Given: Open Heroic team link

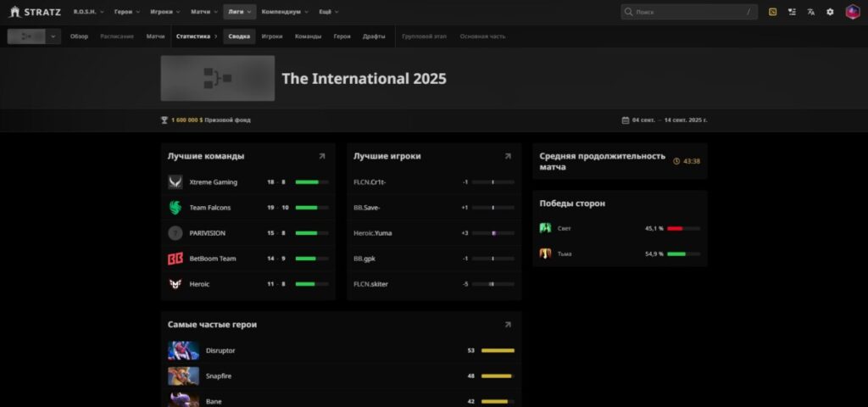Looking at the screenshot, I should coord(199,284).
